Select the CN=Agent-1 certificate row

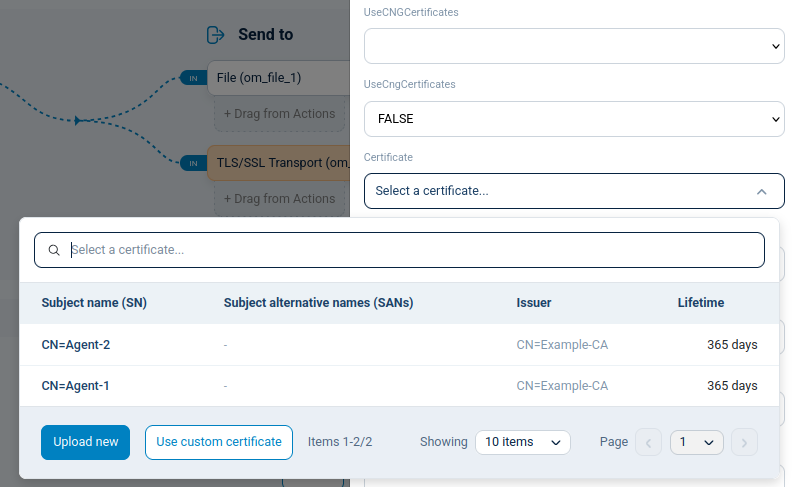point(399,386)
